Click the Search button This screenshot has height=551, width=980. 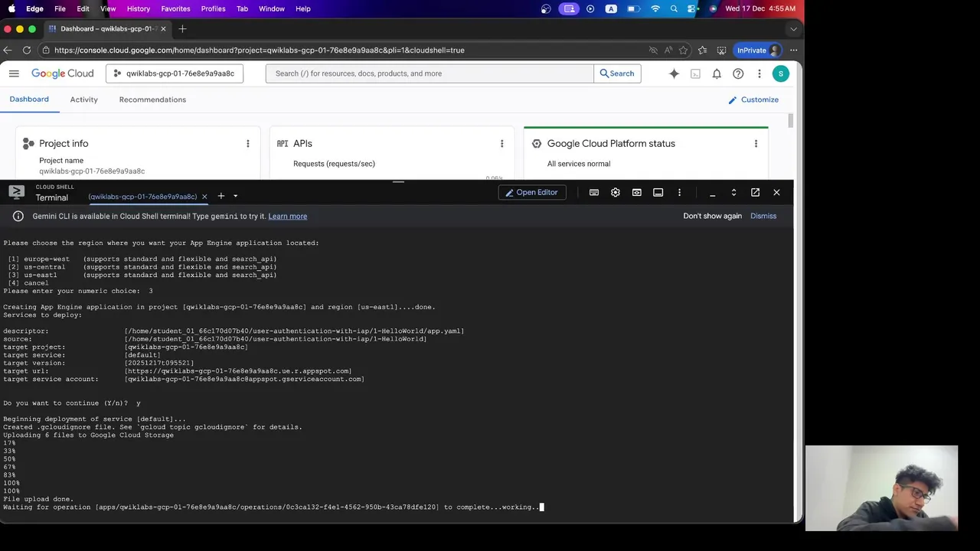point(617,73)
